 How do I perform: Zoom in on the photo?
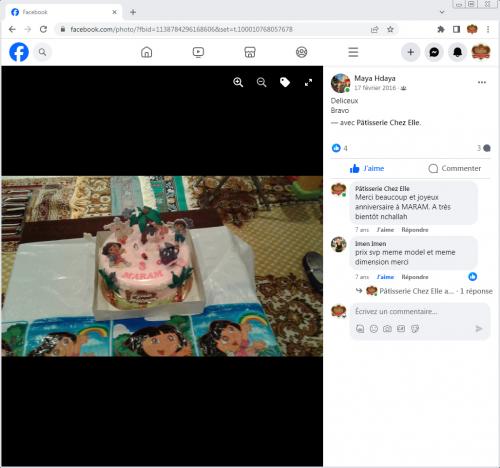[238, 82]
